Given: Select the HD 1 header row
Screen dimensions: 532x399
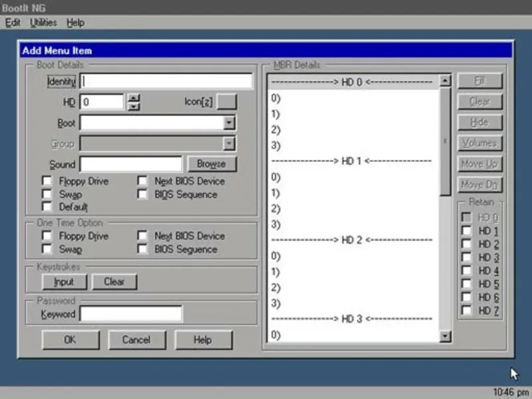Looking at the screenshot, I should (x=353, y=161).
